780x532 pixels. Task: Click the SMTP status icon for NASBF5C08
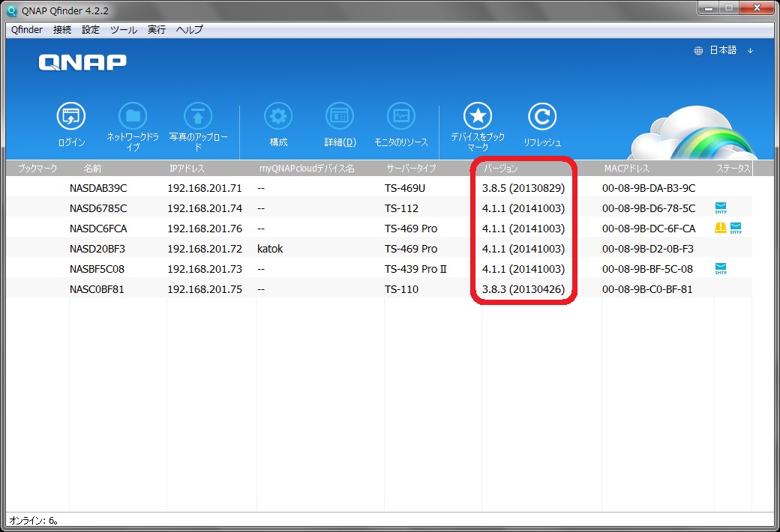click(721, 268)
